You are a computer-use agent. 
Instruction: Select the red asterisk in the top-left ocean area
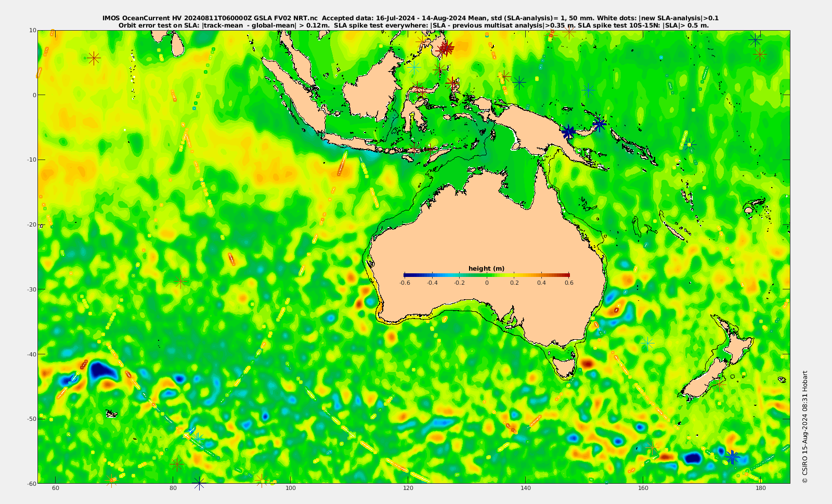[x=94, y=58]
